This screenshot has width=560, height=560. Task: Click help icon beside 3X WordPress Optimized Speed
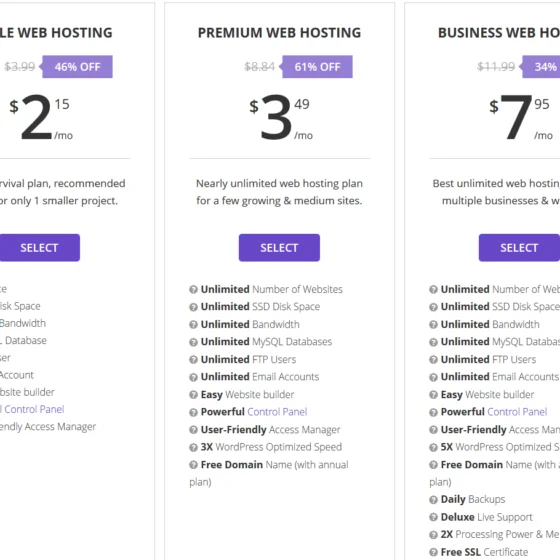click(193, 448)
